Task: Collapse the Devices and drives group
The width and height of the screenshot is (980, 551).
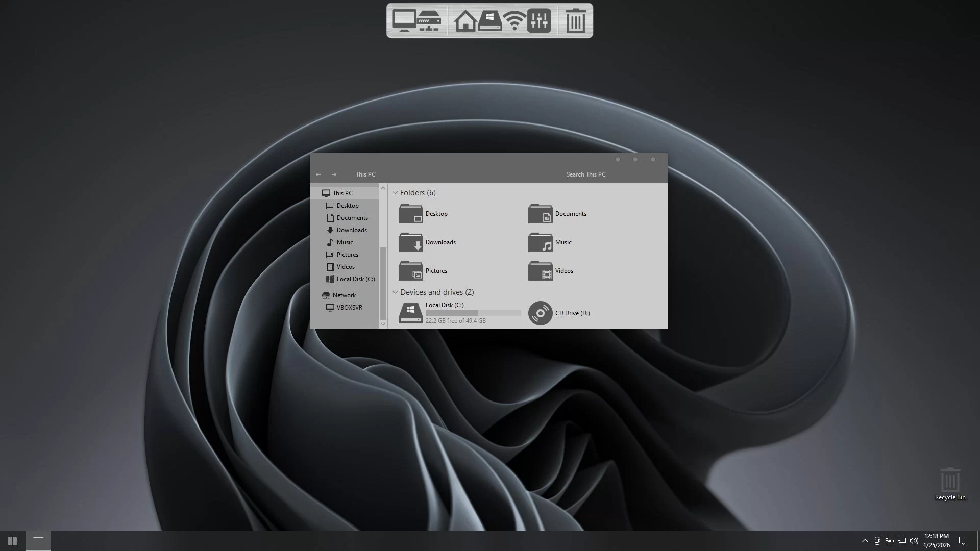Action: point(395,292)
